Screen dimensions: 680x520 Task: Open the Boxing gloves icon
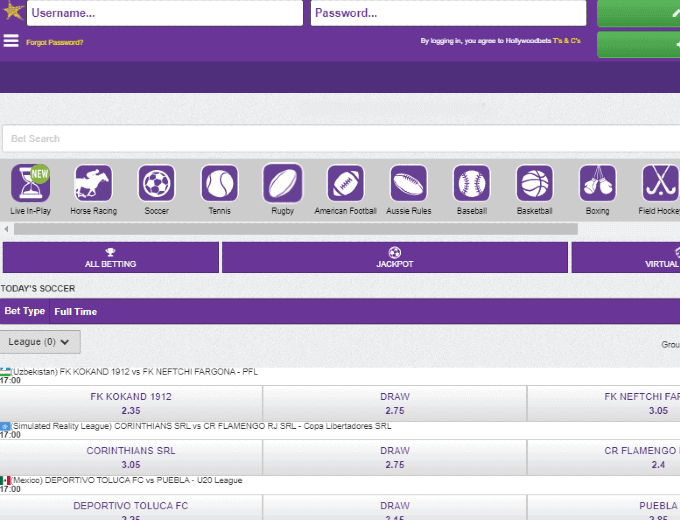(x=598, y=183)
